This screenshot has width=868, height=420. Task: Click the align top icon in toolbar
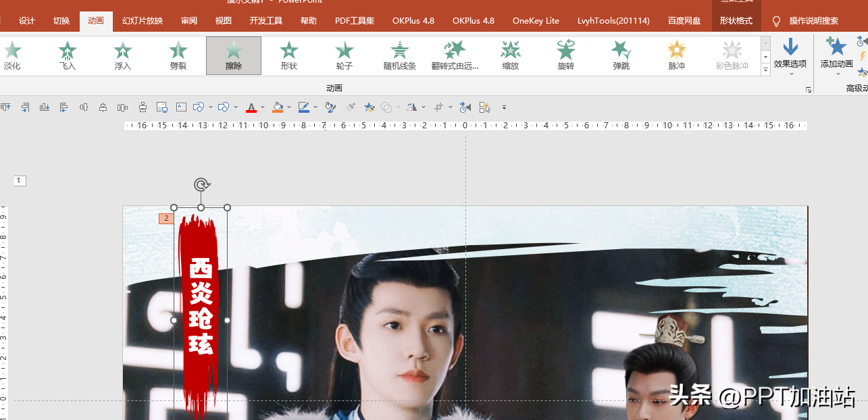(5, 107)
